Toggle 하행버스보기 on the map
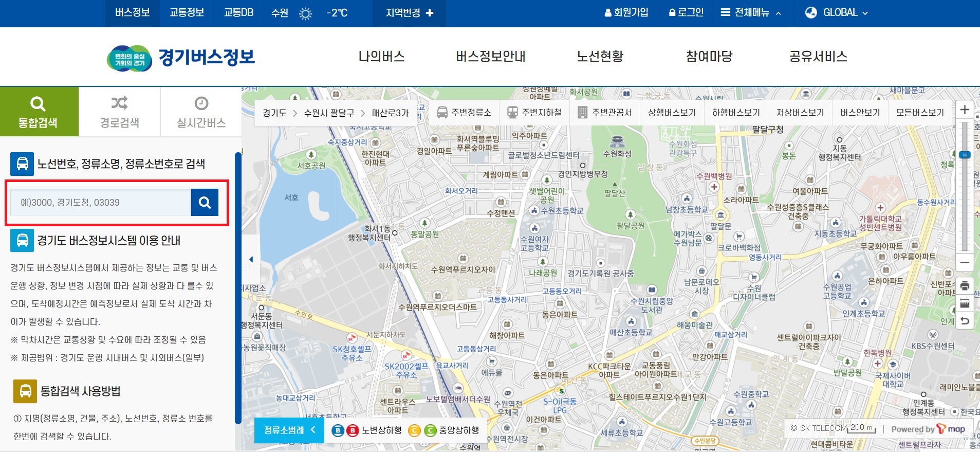 (x=736, y=113)
